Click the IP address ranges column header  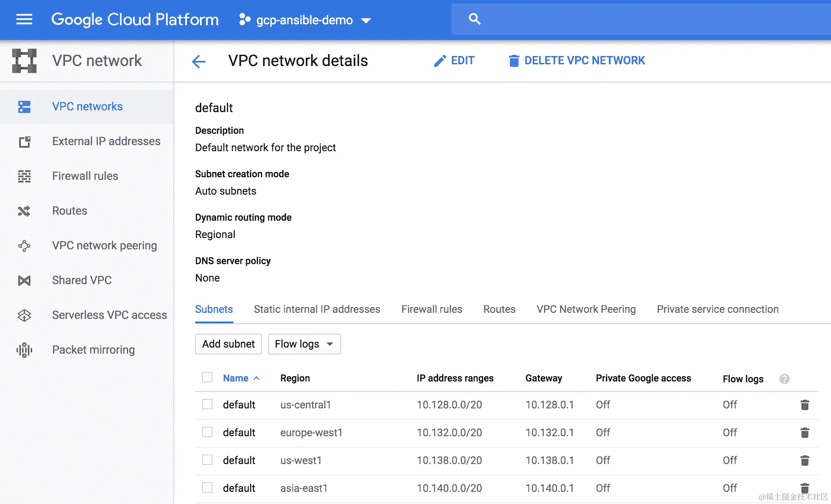[x=455, y=378]
